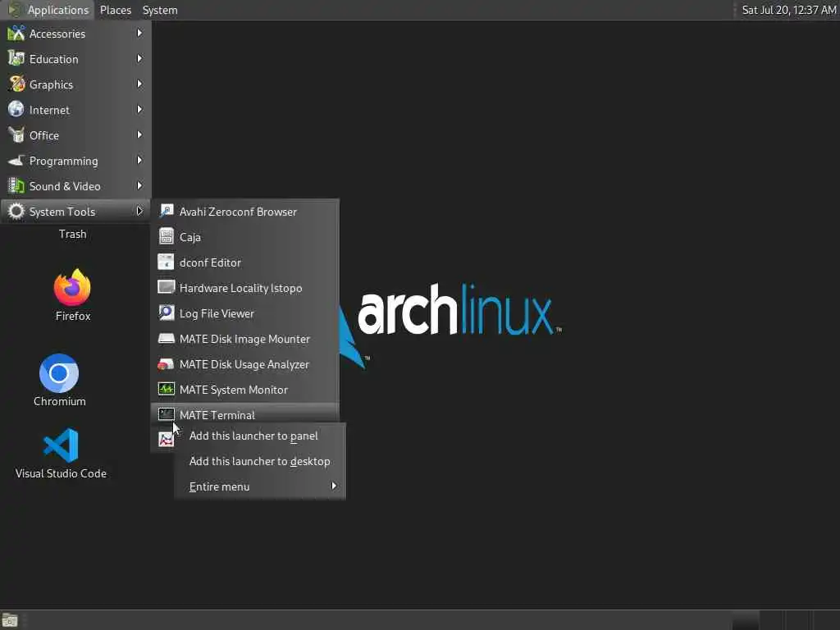Click the MATE Disk Usage Analyzer icon
Viewport: 840px width, 630px height.
[166, 364]
